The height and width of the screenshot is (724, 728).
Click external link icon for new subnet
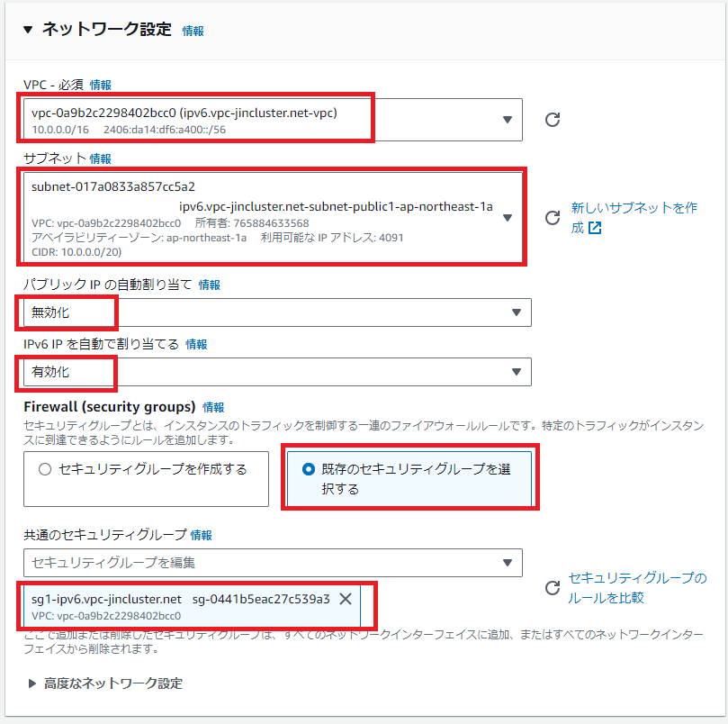595,228
